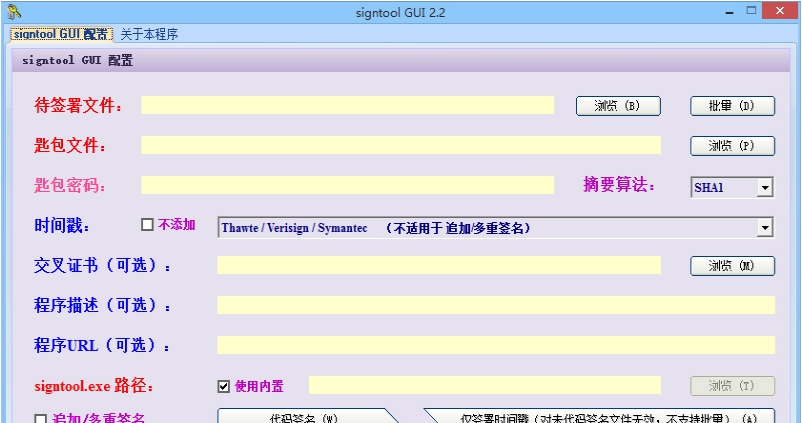Close the signtool GUI window
This screenshot has height=423, width=802.
click(x=779, y=10)
